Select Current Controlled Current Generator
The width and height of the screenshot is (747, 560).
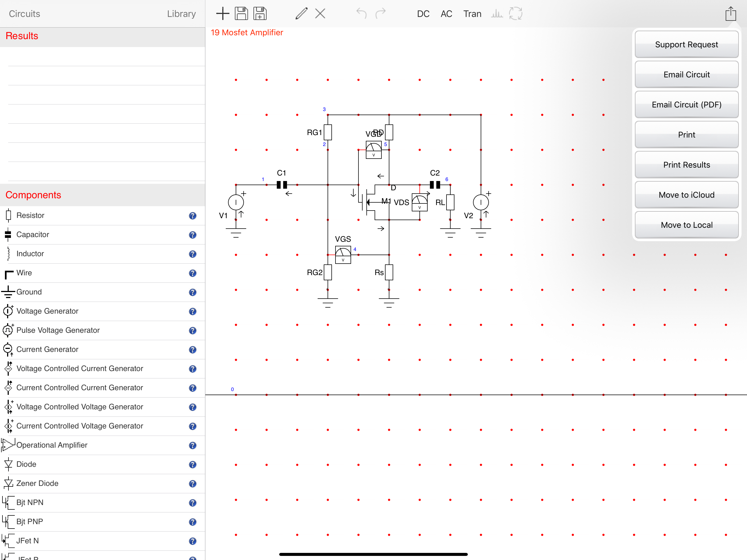102,388
